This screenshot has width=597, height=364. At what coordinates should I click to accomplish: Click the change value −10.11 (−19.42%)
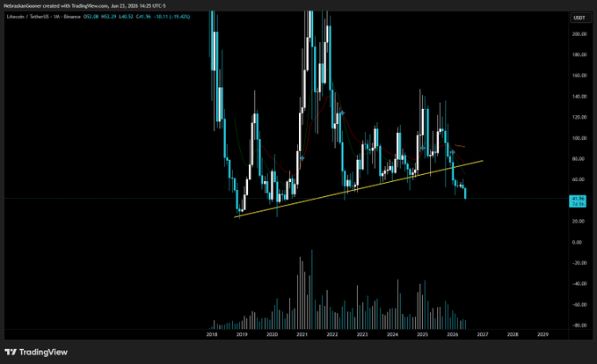coord(171,17)
